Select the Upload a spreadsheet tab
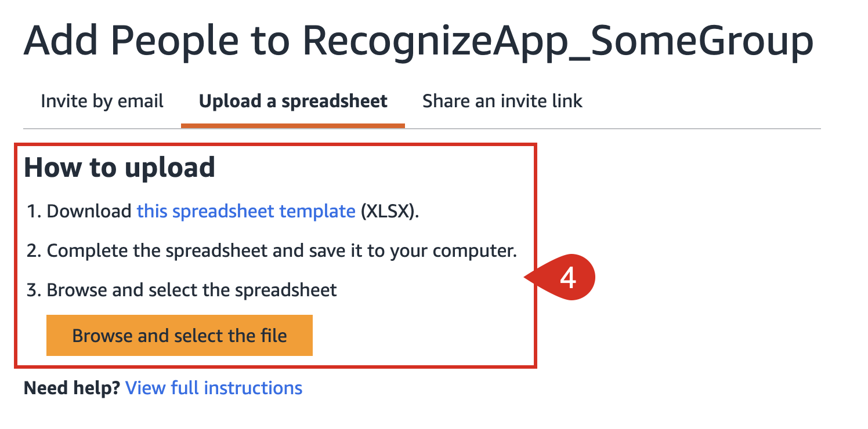 (x=293, y=101)
